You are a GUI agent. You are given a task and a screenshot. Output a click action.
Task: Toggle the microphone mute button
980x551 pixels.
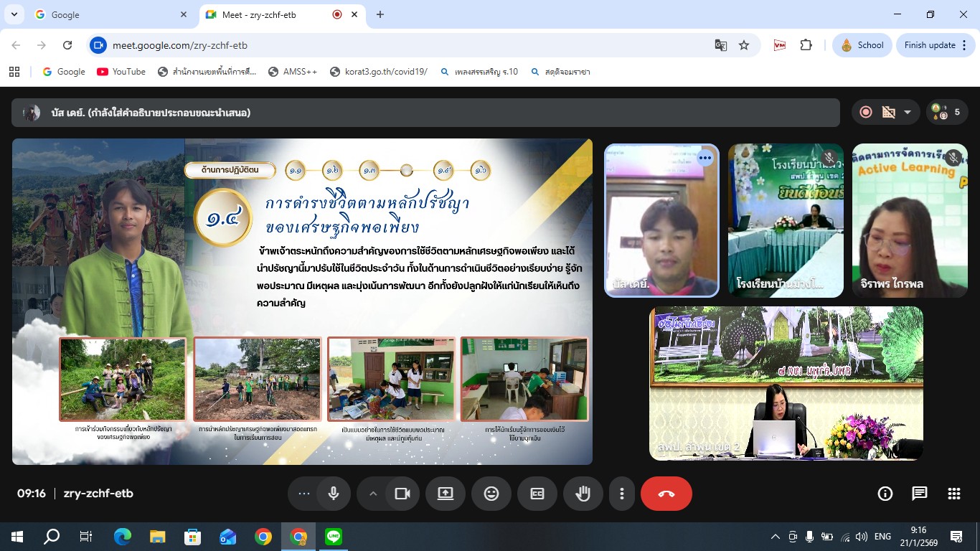tap(333, 494)
